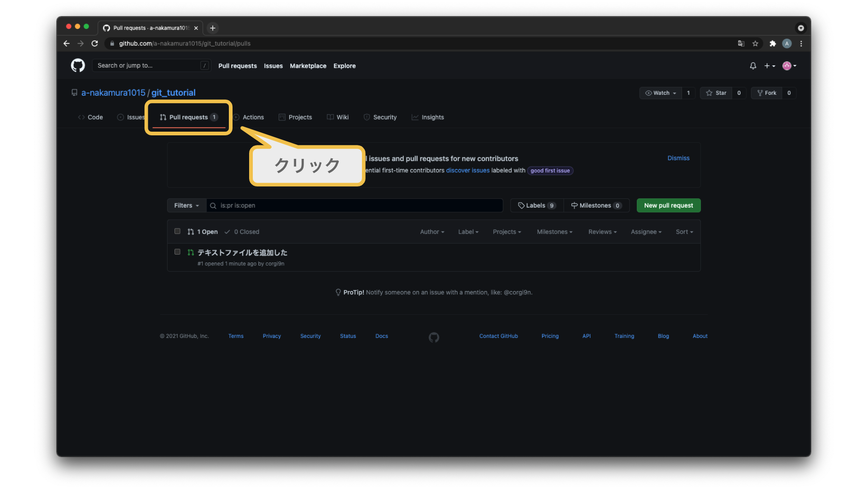Open the footer Terms link
This screenshot has height=488, width=868.
click(x=236, y=336)
